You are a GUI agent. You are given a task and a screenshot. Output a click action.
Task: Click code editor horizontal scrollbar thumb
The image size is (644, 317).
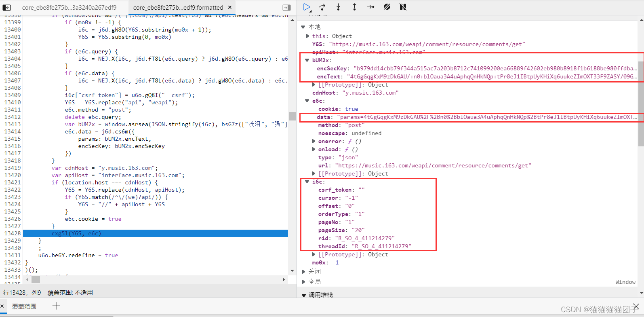36,279
